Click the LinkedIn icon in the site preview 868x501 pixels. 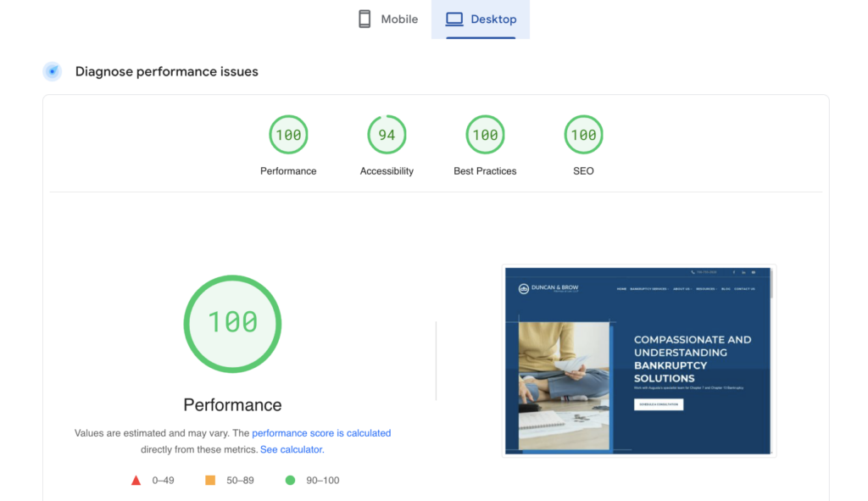tap(743, 272)
